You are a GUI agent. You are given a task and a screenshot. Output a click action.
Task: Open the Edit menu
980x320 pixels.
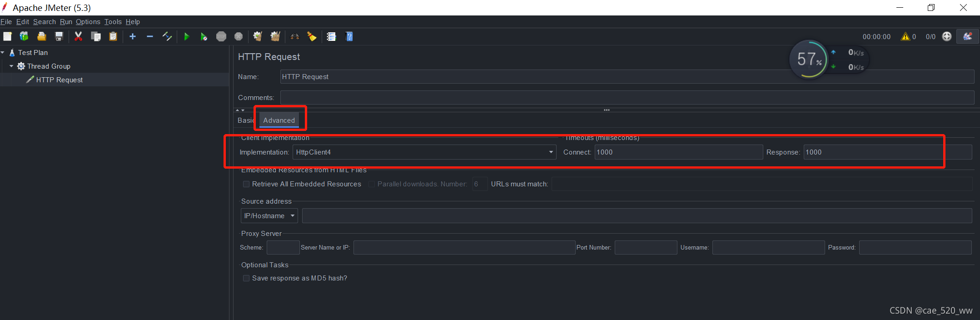click(23, 22)
